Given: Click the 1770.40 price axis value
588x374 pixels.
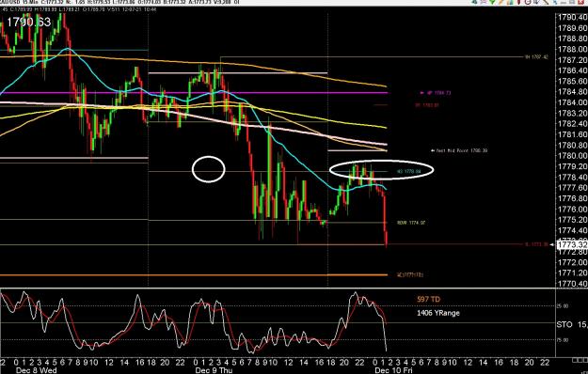Looking at the screenshot, I should (572, 284).
